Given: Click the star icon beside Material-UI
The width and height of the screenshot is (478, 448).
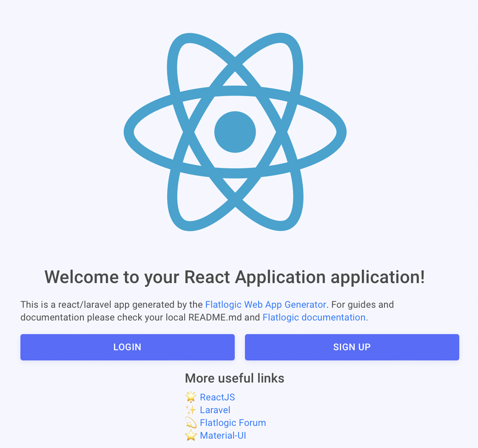Looking at the screenshot, I should 191,436.
